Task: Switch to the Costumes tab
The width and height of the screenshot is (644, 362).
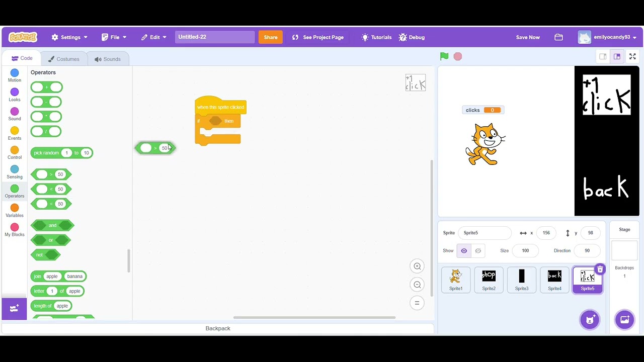Action: click(63, 59)
